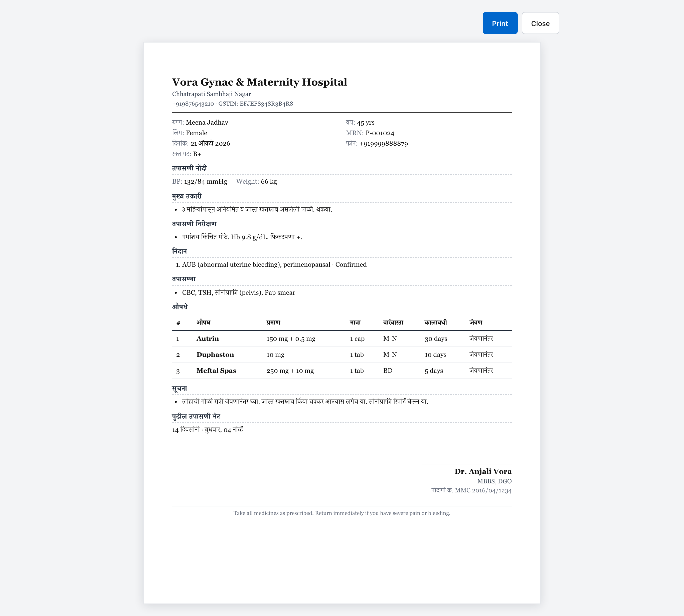This screenshot has height=616, width=684.
Task: Click the doctor name 'Dr. Anjali Vora'
Action: 483,471
